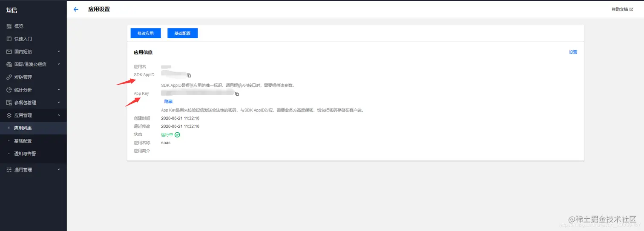Go back with the left arrow icon
644x231 pixels.
click(76, 9)
